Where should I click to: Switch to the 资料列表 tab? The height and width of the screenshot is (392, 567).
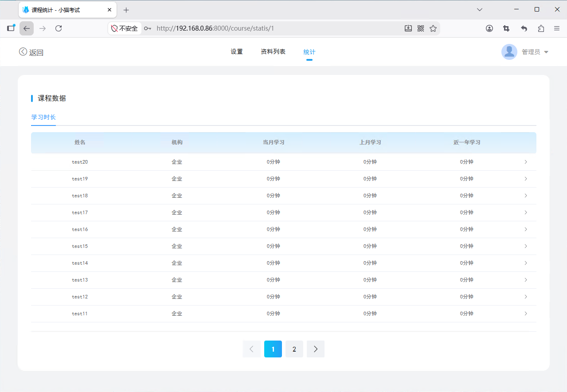click(x=273, y=52)
